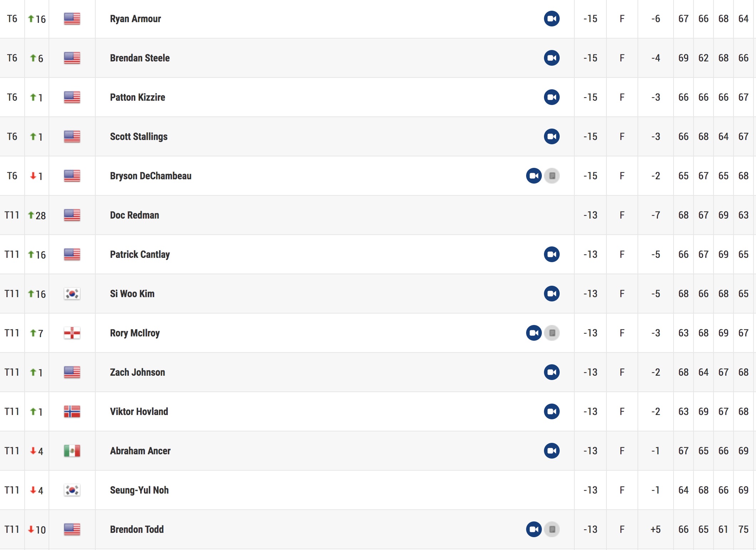This screenshot has height=550, width=756.
Task: Open Viktor Hovland's video highlights icon
Action: pos(551,411)
